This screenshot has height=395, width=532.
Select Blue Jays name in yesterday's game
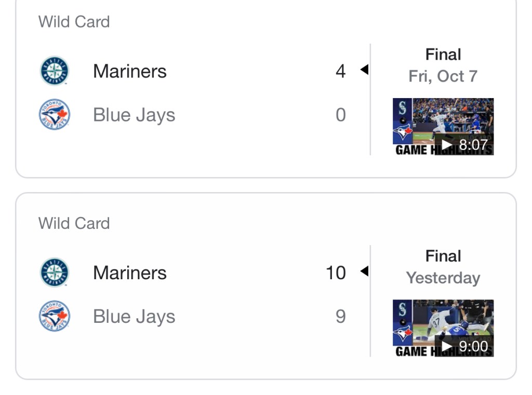[x=134, y=317]
